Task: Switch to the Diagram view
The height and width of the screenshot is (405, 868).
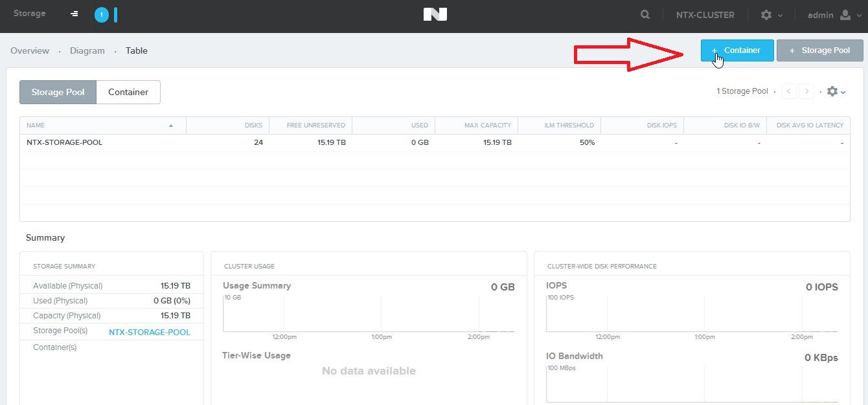Action: click(87, 50)
